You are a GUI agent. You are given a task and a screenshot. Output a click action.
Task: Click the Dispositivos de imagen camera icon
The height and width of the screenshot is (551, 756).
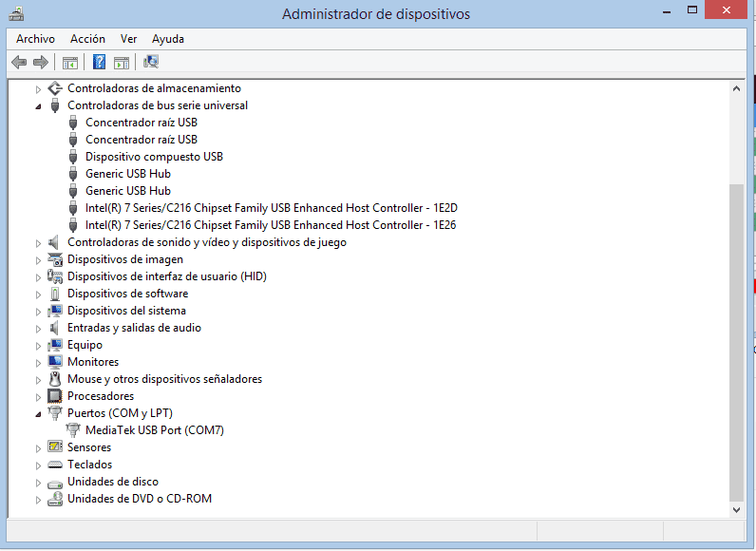[55, 259]
